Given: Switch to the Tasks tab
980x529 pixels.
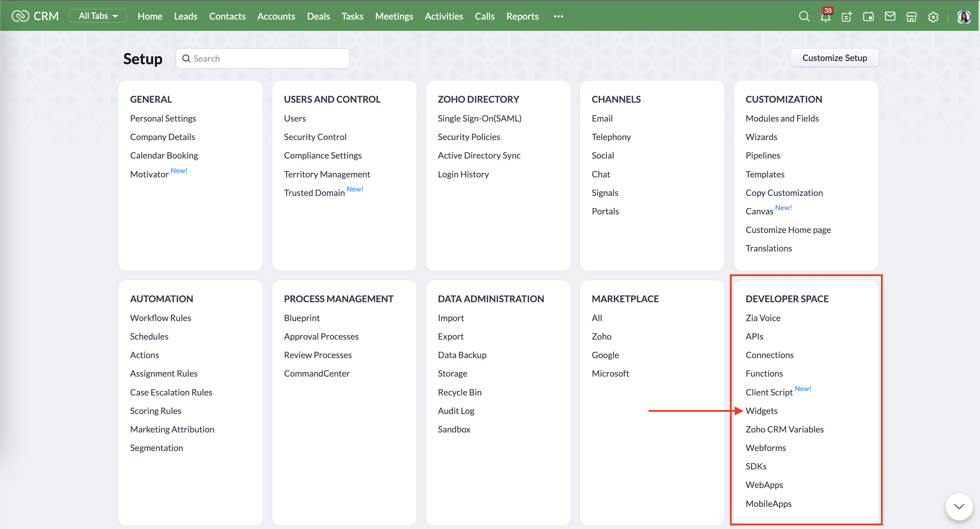Looking at the screenshot, I should coord(352,16).
